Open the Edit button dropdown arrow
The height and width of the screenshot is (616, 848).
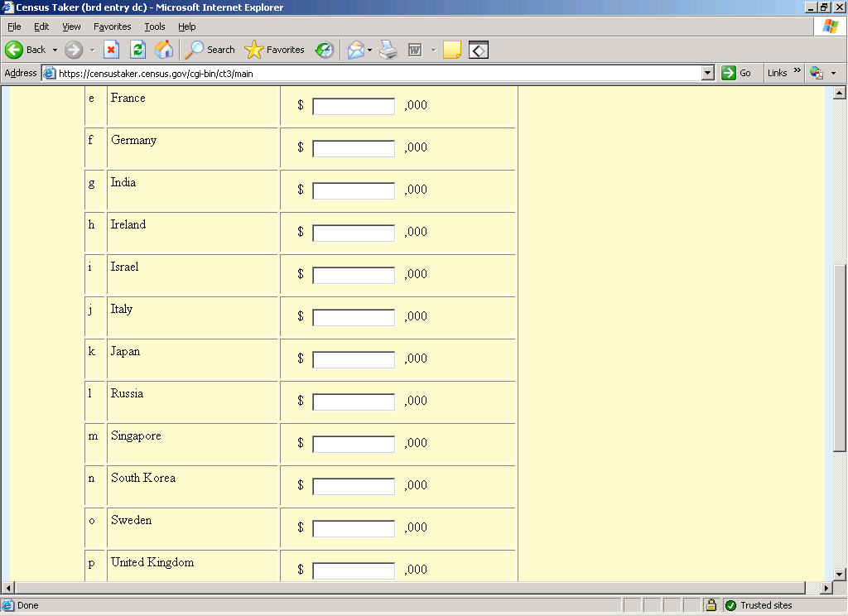click(433, 50)
